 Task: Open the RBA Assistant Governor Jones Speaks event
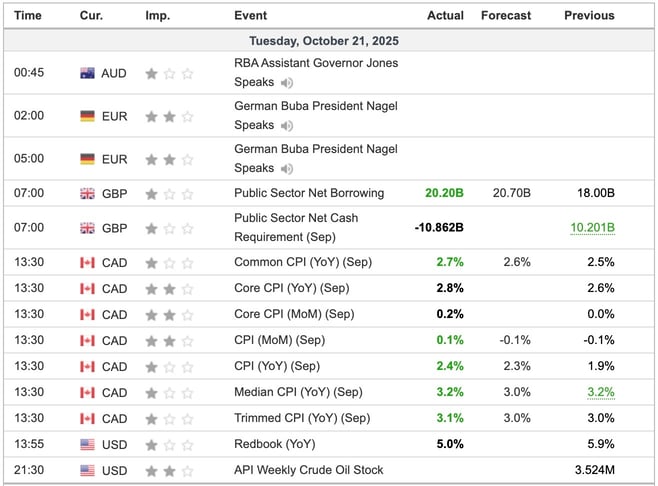[315, 63]
